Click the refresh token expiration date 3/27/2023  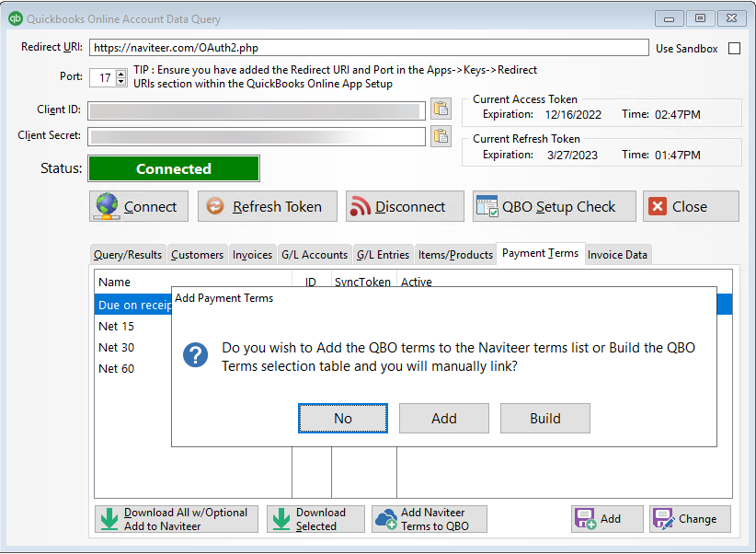572,155
